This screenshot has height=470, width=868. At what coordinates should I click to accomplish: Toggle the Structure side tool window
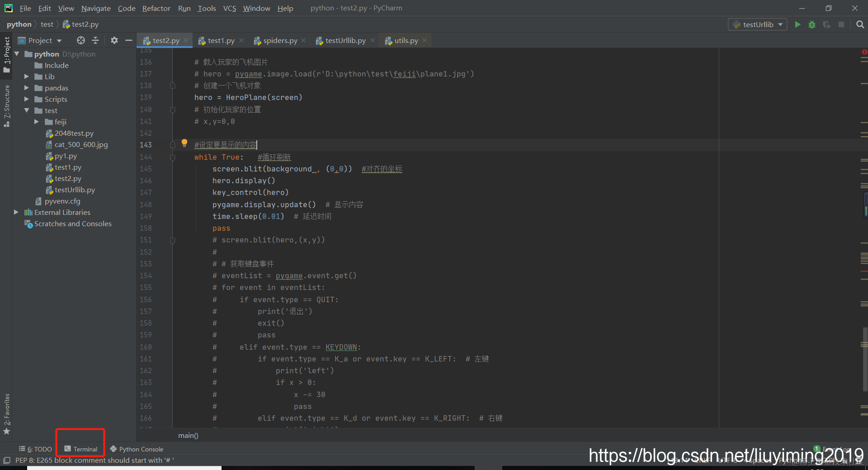(x=7, y=106)
